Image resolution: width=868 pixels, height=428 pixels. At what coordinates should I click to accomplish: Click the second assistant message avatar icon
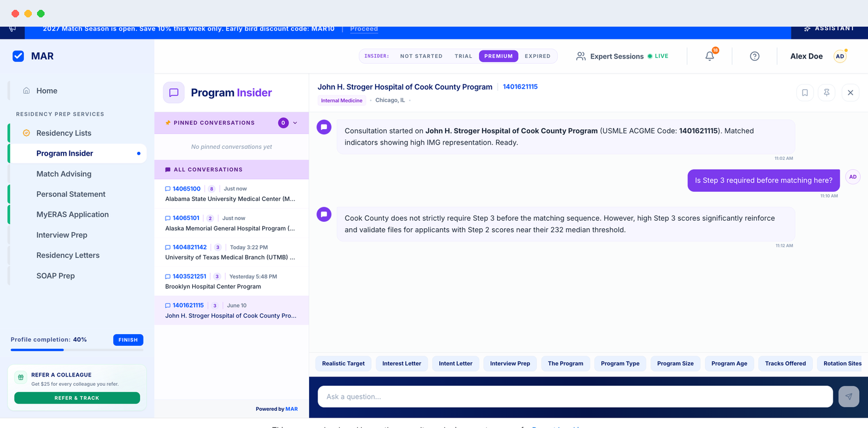tap(324, 214)
